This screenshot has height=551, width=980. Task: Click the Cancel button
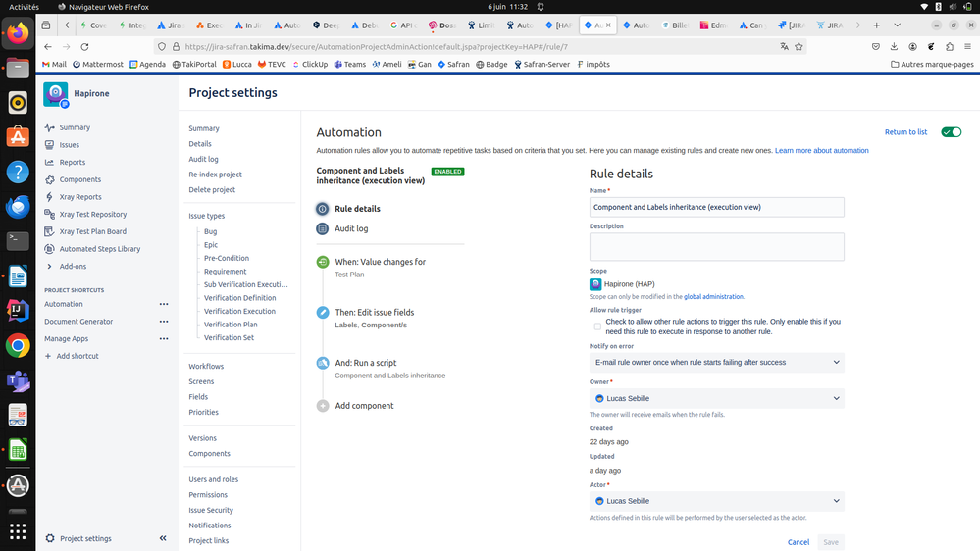click(799, 542)
